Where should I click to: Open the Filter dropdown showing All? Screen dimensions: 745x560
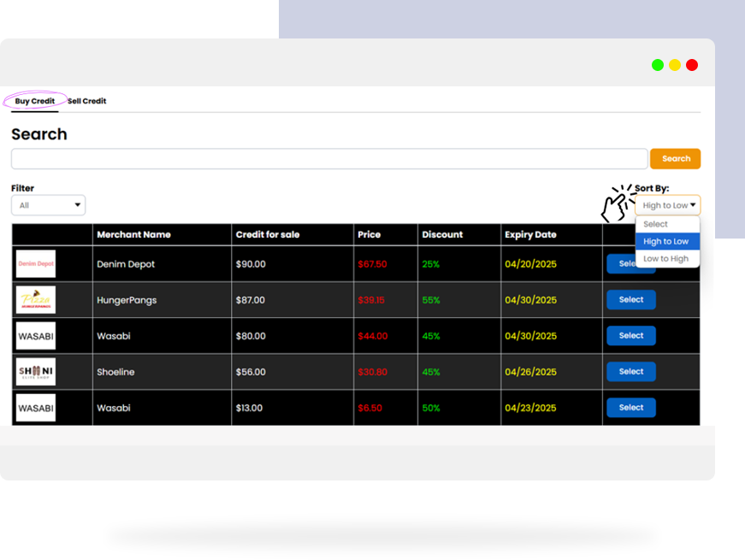pos(48,205)
